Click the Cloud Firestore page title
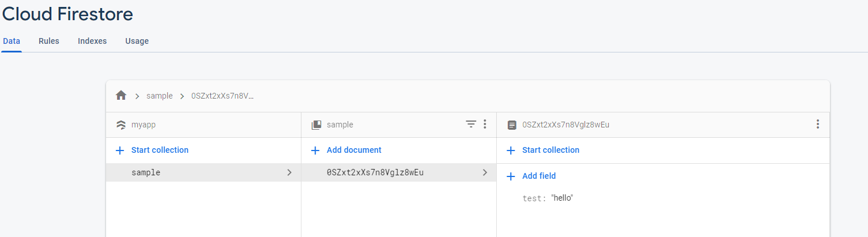Image resolution: width=868 pixels, height=237 pixels. (x=67, y=14)
